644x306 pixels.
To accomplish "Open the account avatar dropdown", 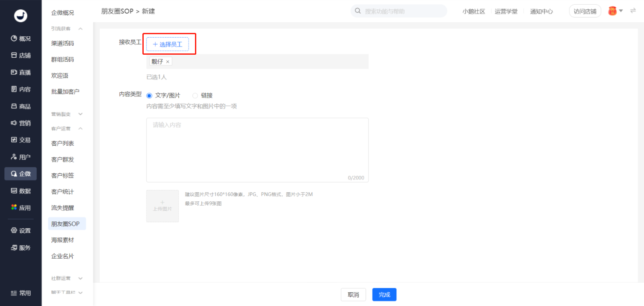I will (x=615, y=11).
